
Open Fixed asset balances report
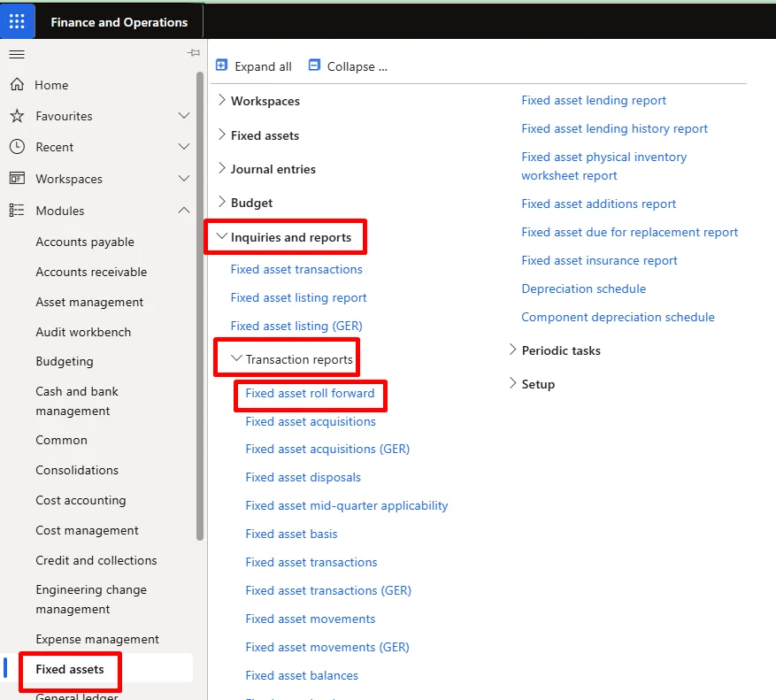click(x=302, y=675)
